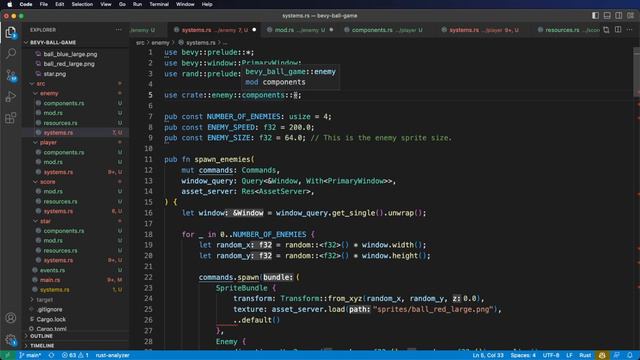This screenshot has width=640, height=360.
Task: Switch to mod.rs enemy tab
Action: click(299, 30)
